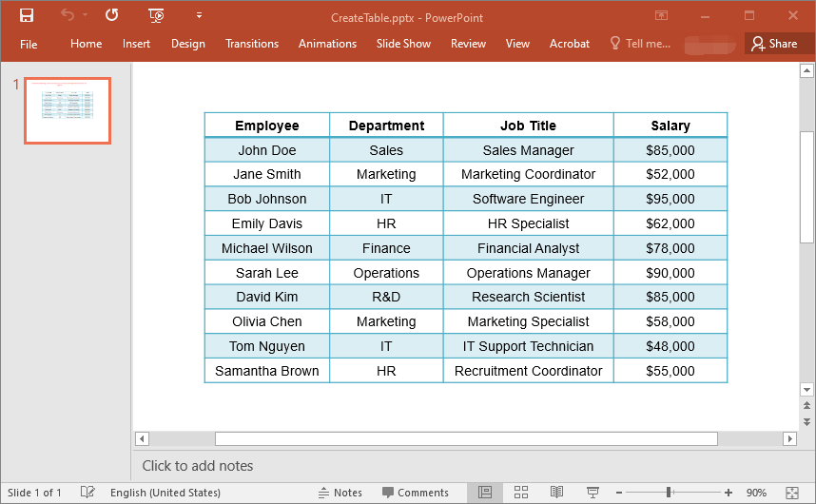Toggle the Notes pane
Screen dimensions: 816x504
coord(340,493)
